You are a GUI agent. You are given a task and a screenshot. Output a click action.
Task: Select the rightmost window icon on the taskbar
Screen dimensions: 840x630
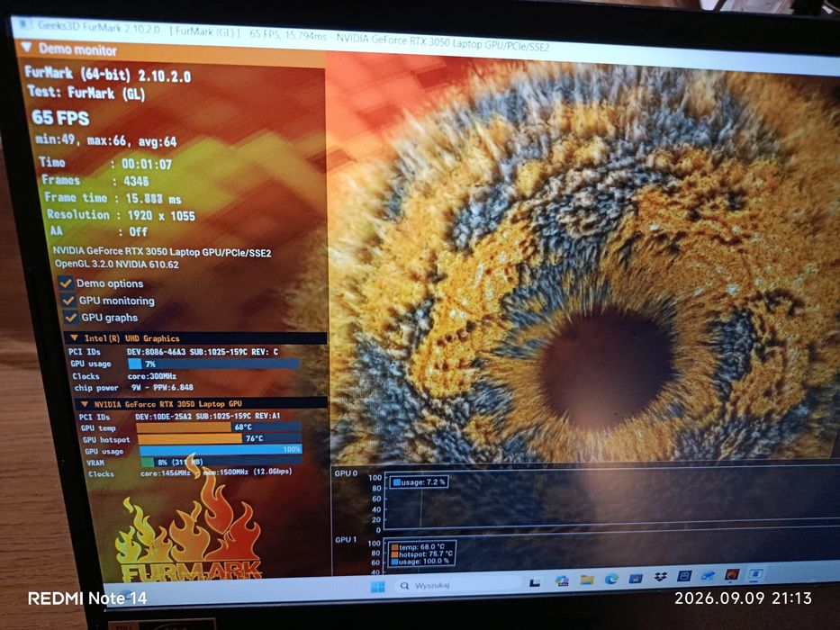[756, 574]
